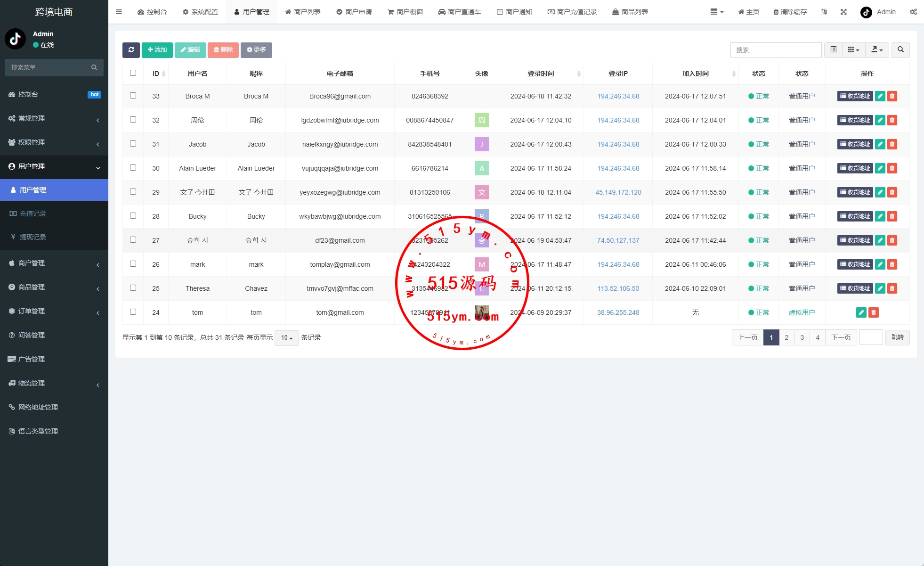Image resolution: width=924 pixels, height=566 pixels.
Task: Click the refresh table icon button
Action: tap(131, 50)
